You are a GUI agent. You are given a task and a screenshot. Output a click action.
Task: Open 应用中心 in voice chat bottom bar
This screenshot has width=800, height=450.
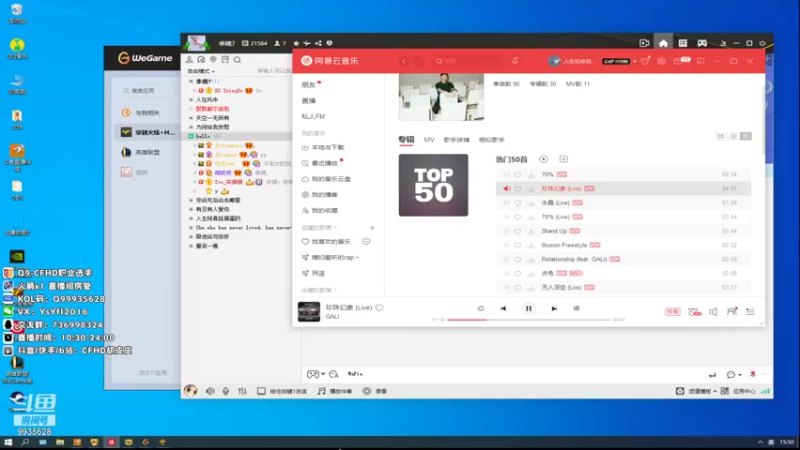739,391
